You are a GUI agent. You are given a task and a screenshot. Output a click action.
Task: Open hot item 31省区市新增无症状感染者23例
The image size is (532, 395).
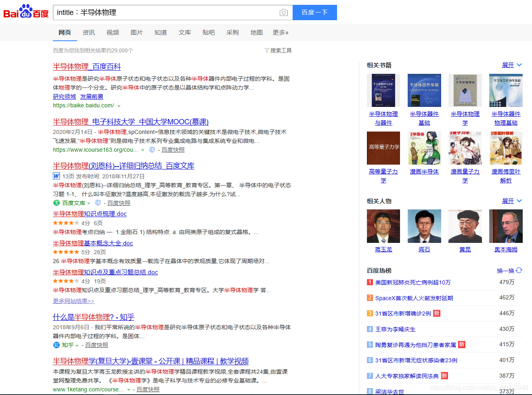(x=416, y=360)
